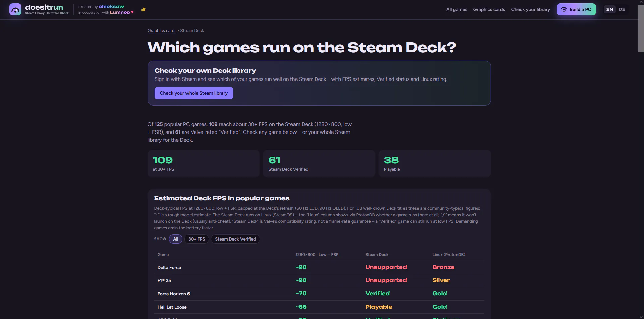This screenshot has width=644, height=319.
Task: Click the 109 at 30+ FPS stat card
Action: 204,164
